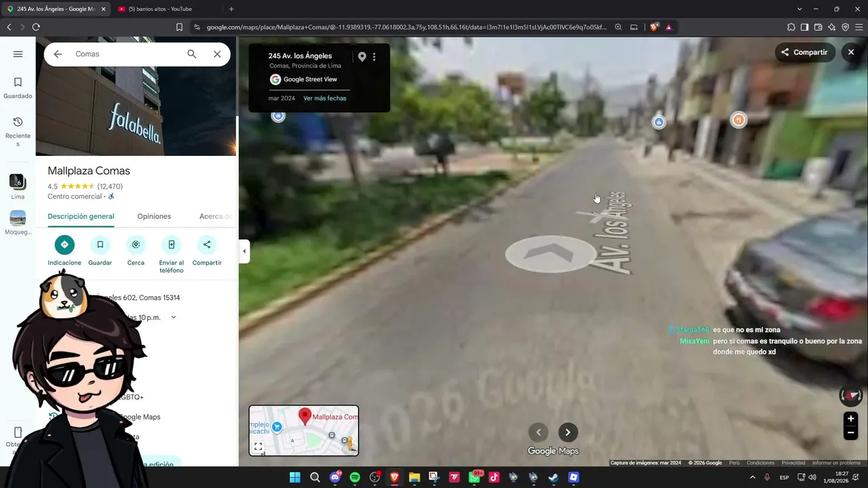Click the browser back arrow
The image size is (868, 488).
(x=9, y=27)
